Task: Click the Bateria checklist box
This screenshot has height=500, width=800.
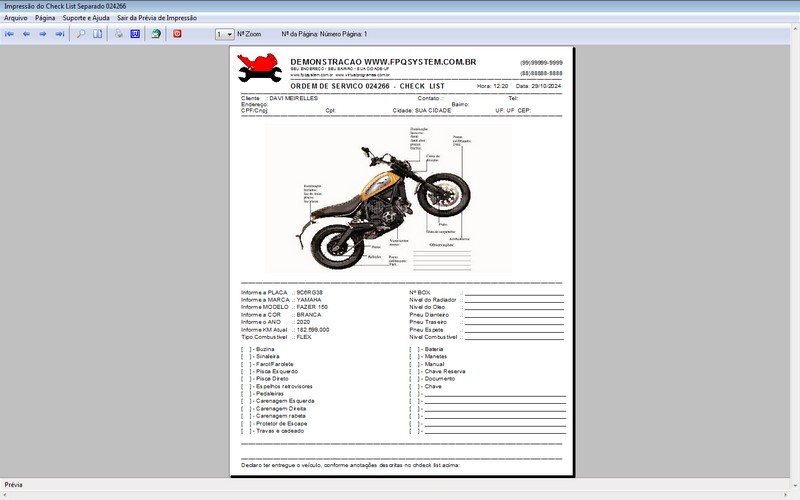Action: (416, 349)
